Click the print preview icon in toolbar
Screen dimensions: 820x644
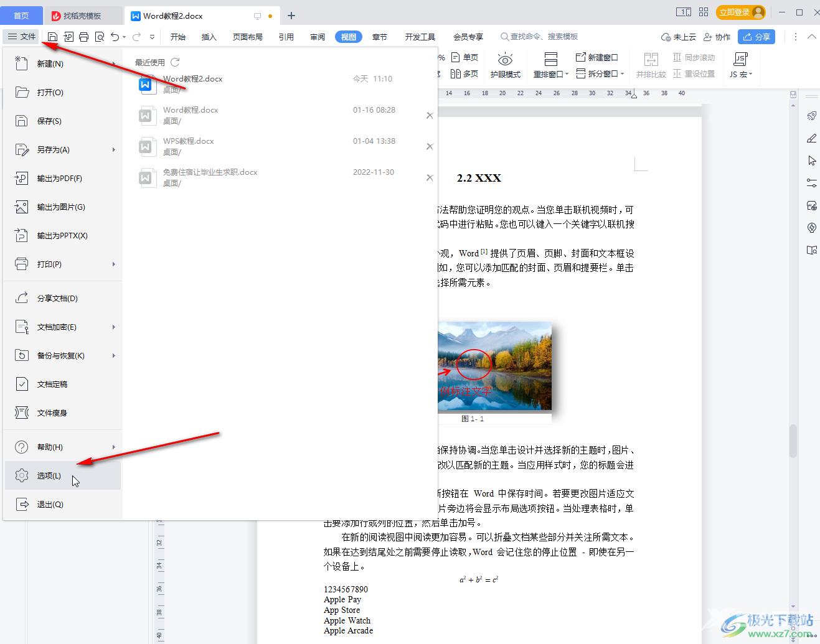tap(100, 37)
